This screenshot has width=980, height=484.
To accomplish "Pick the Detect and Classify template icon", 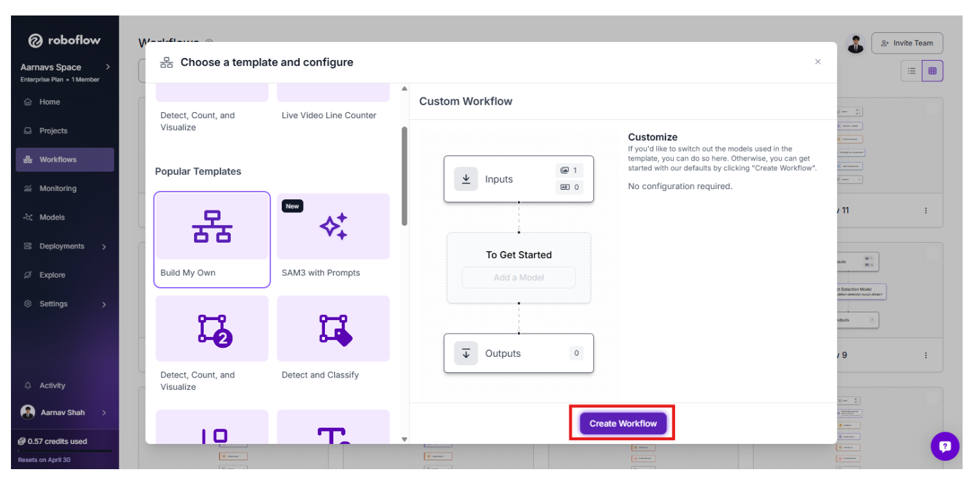I will 333,328.
